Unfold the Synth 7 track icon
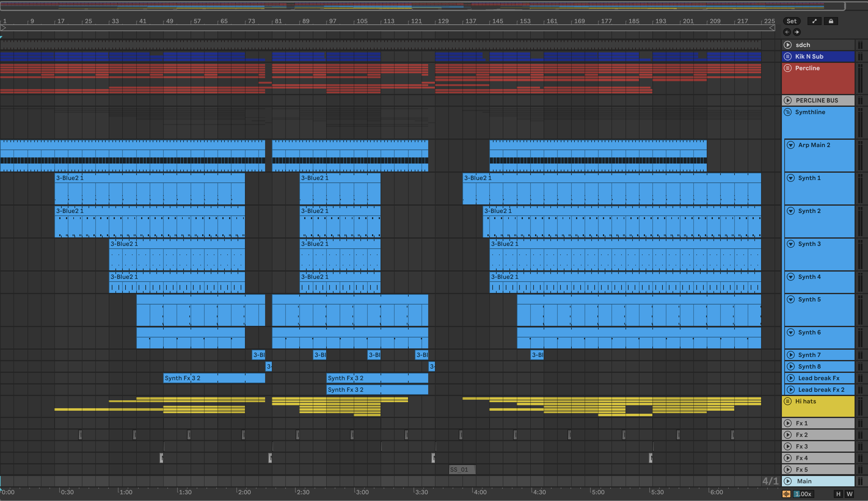This screenshot has height=501, width=868. 791,355
